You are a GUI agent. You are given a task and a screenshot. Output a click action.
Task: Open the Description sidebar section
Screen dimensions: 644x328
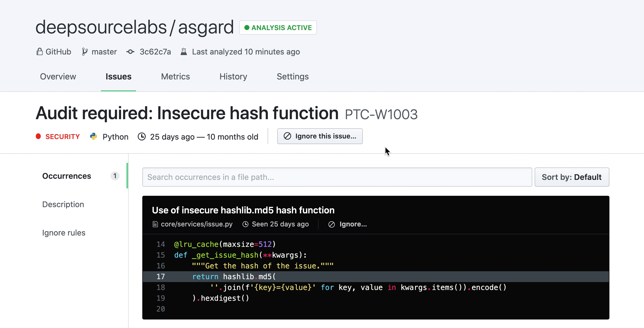pyautogui.click(x=63, y=204)
